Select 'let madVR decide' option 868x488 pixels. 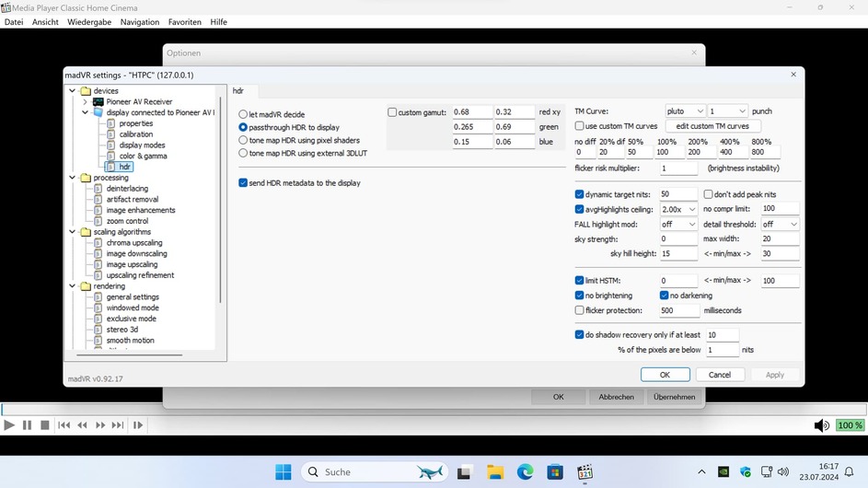243,114
